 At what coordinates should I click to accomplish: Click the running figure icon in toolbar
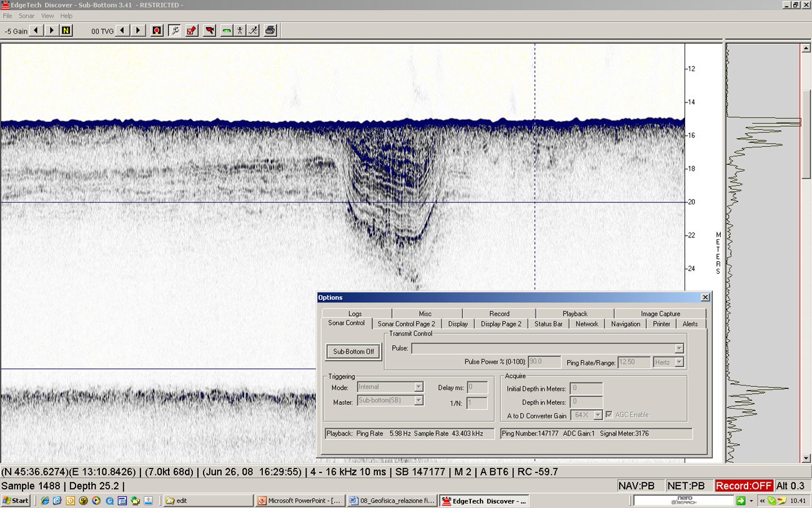(253, 31)
